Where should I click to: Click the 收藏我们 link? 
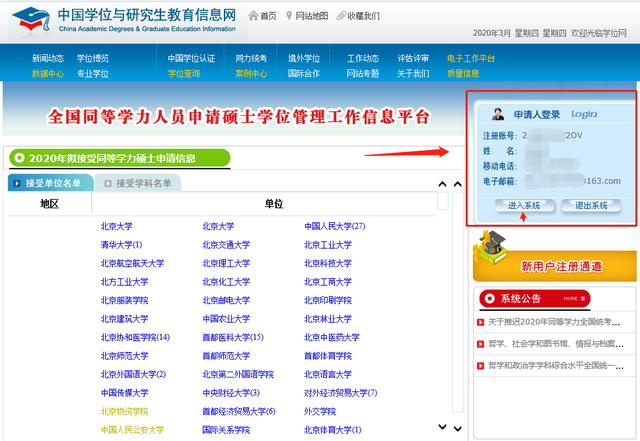(x=363, y=16)
